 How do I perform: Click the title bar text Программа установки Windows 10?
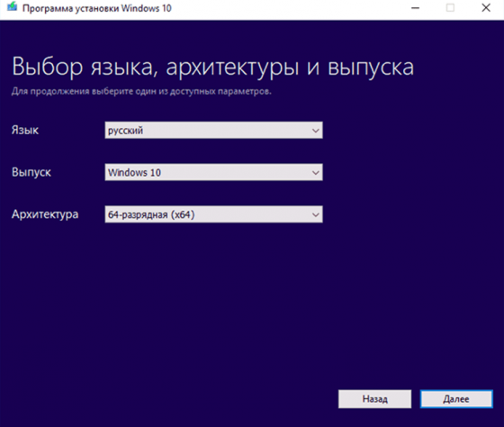point(97,8)
